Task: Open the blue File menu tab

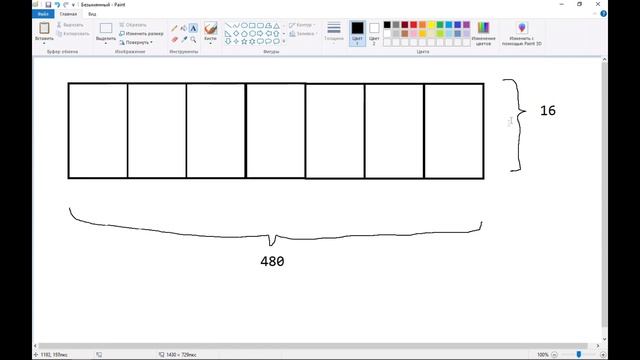Action: 43,14
